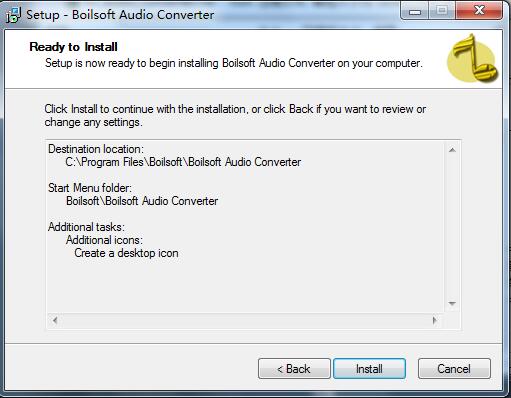Click the 'Additional tasks:' label
This screenshot has height=398, width=511.
pyautogui.click(x=86, y=227)
